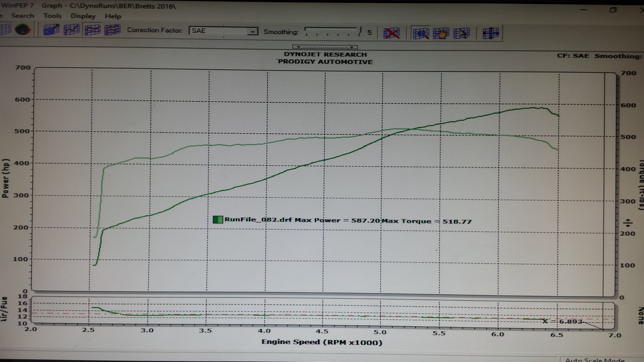Click the PRODIGY AUTOMOTIVE subtitle
Image resolution: width=644 pixels, height=362 pixels.
pos(325,62)
